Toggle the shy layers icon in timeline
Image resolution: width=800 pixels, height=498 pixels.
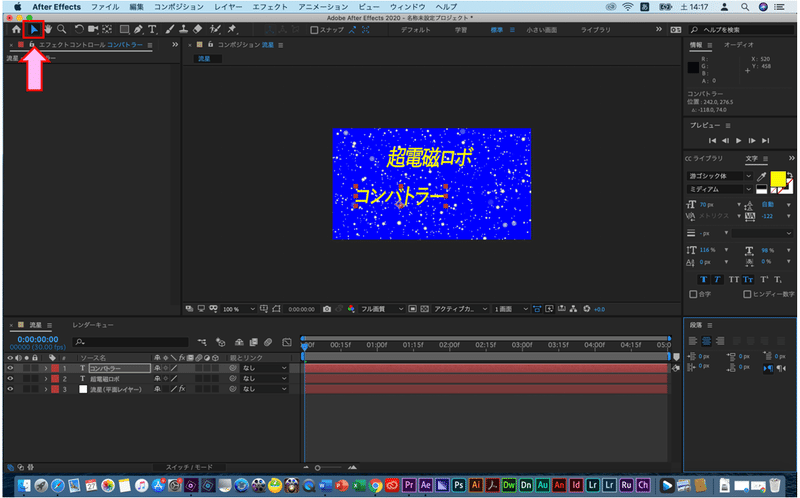[x=239, y=342]
